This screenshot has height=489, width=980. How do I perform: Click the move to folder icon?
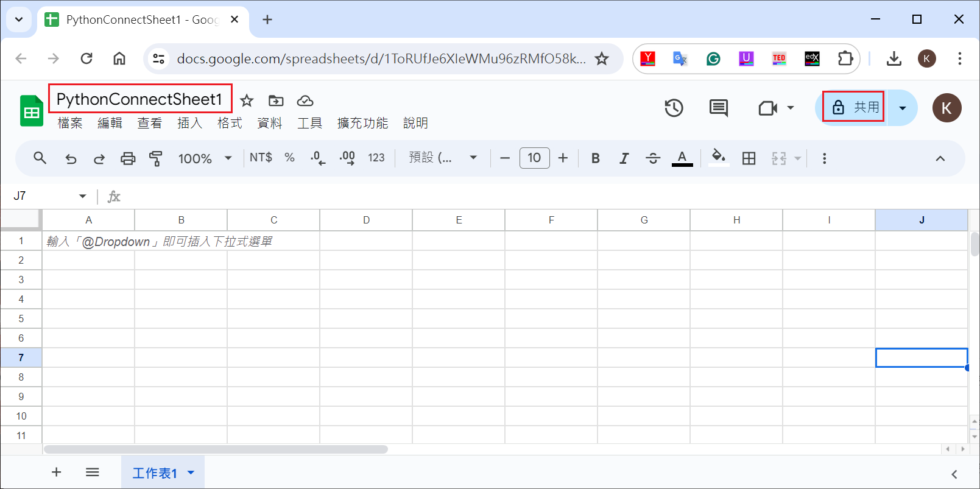click(276, 100)
